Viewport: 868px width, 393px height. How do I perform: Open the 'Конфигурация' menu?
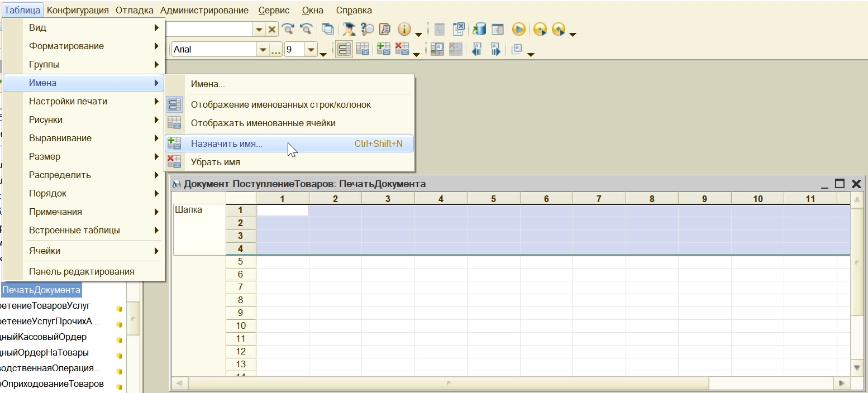tap(78, 10)
